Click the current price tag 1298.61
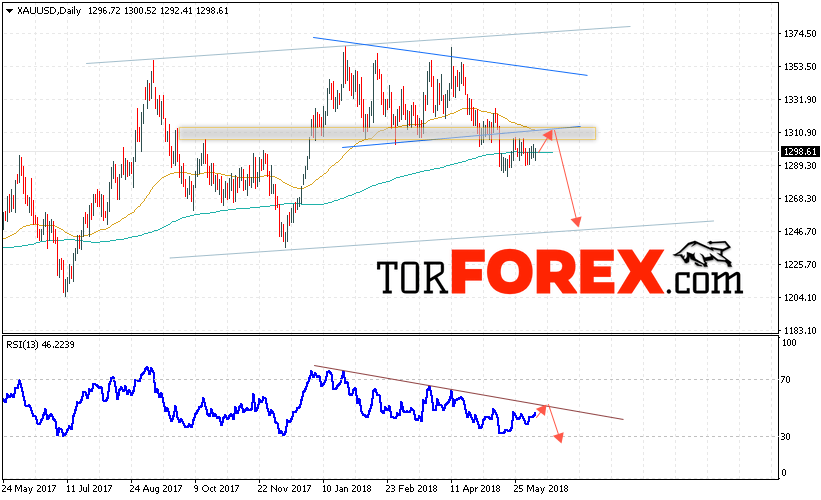The image size is (821, 500). point(800,152)
